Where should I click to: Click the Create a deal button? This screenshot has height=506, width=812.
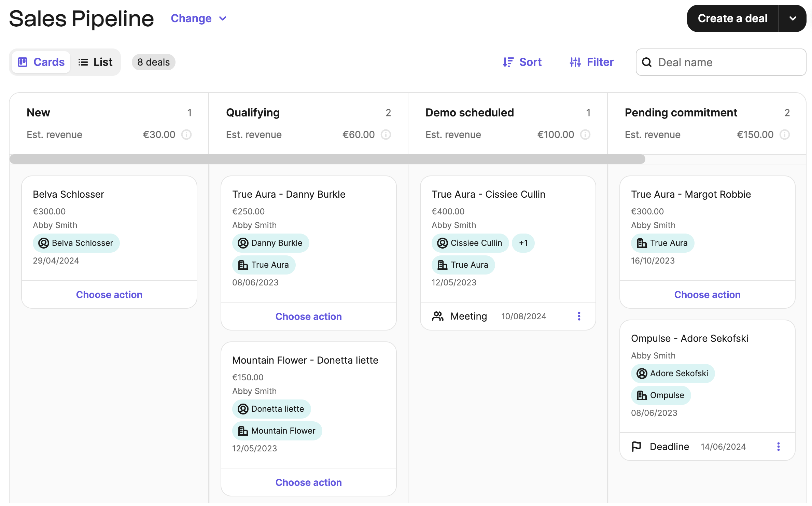733,18
